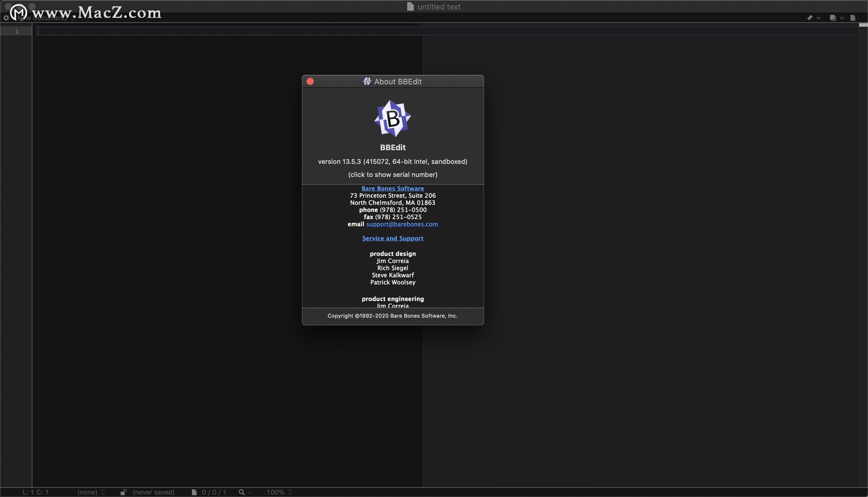Click Rich Siegel in credits
The image size is (868, 497).
(x=392, y=268)
